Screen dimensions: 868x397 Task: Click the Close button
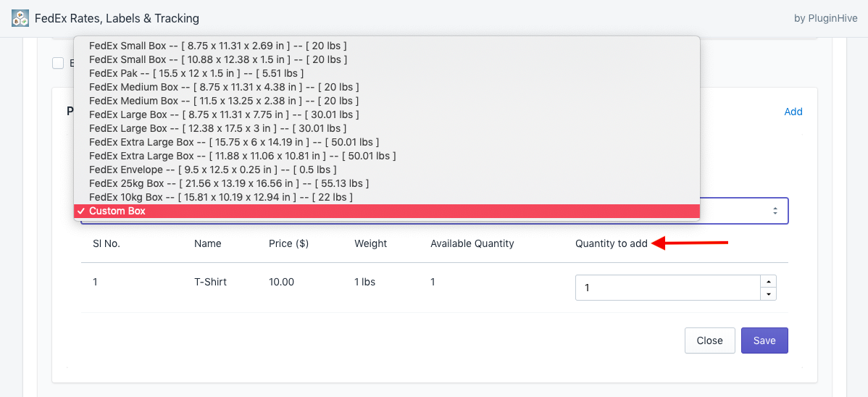709,340
